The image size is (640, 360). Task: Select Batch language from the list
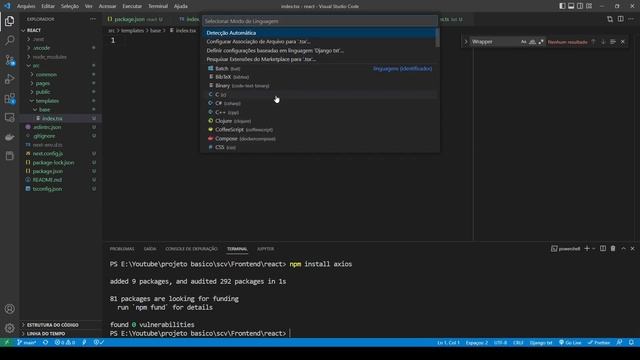318,69
